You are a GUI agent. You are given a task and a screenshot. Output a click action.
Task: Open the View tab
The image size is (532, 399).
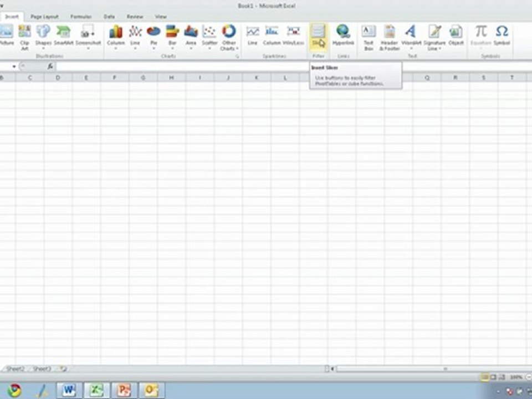pyautogui.click(x=161, y=17)
